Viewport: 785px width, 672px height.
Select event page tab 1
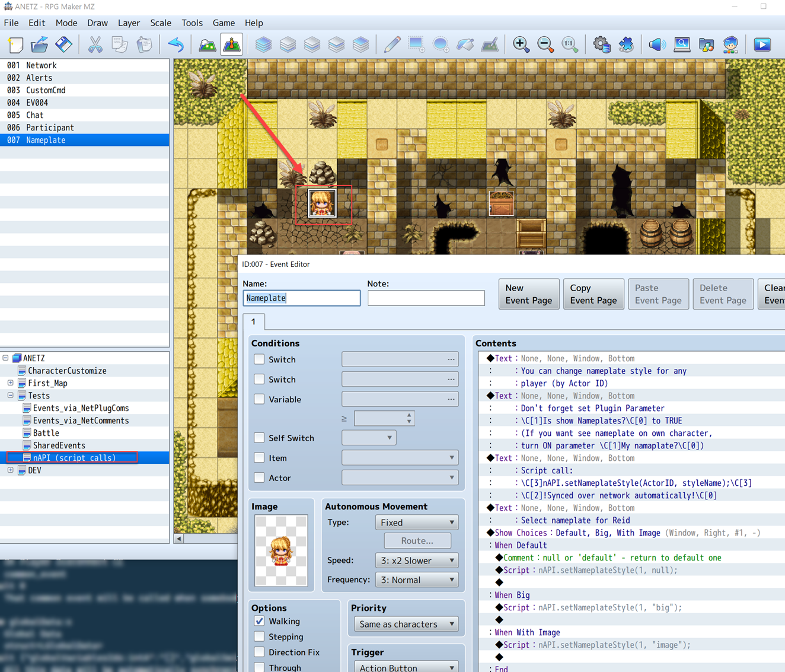(254, 321)
